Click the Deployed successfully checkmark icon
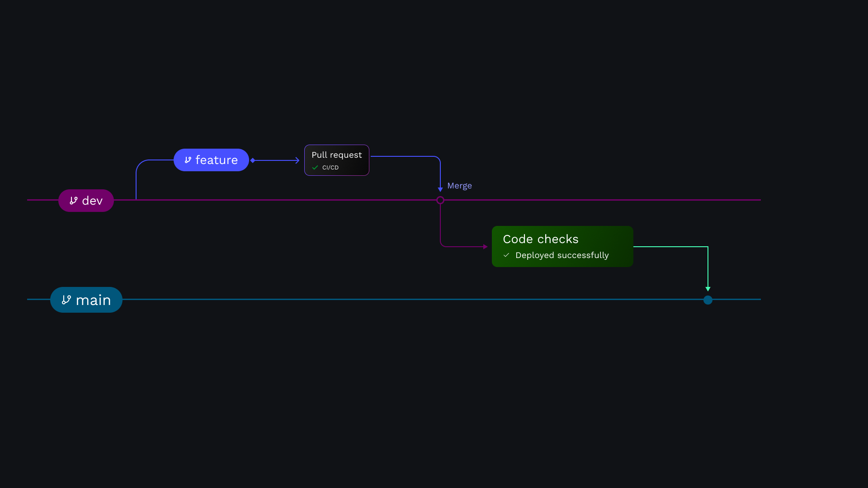Screen dimensions: 868x488 506,255
